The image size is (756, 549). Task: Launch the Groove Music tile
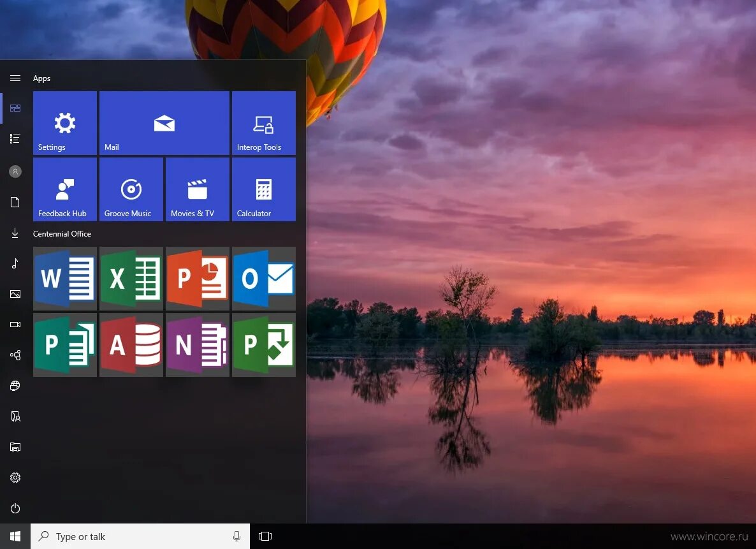point(131,189)
